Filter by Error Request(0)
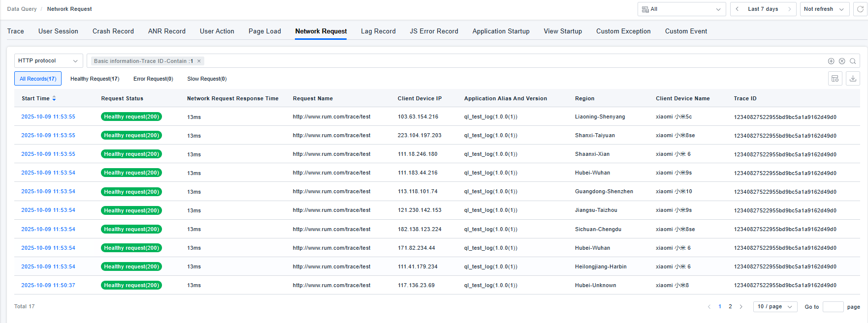Viewport: 868px width, 323px height. 153,79
